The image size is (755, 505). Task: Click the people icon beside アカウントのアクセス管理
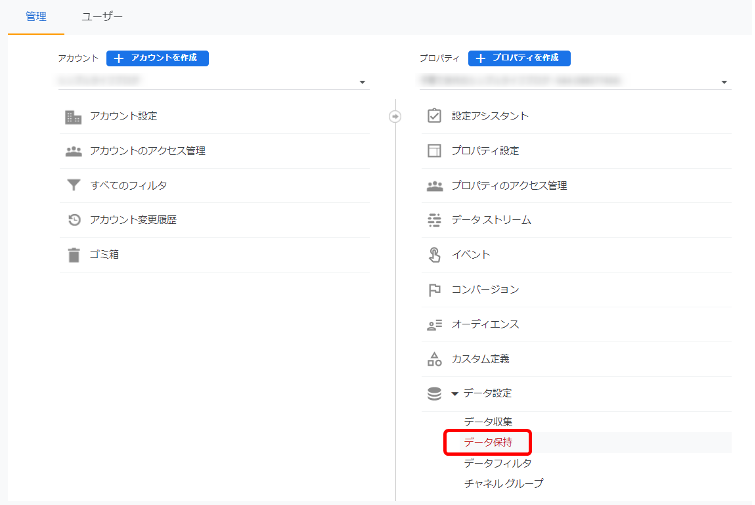pos(73,151)
